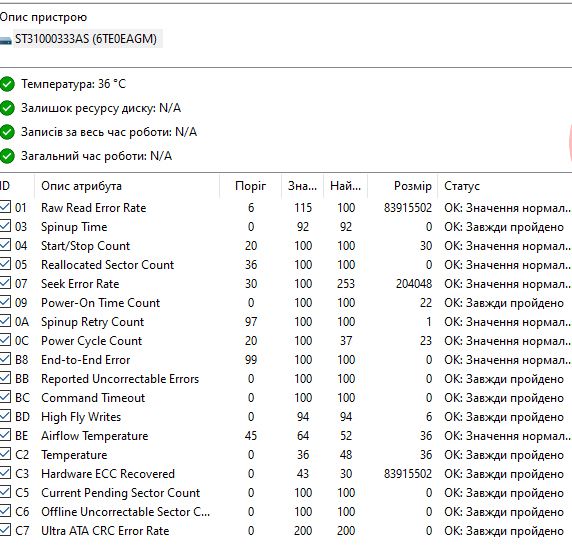Uncheck the 09 Power-On Time Count row
Viewport: 572px width, 546px height.
tap(5, 302)
